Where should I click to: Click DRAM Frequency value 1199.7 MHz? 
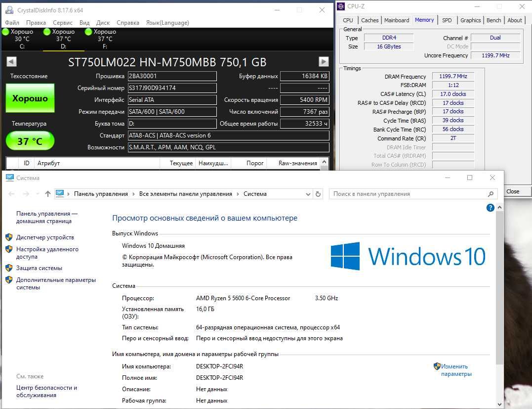pos(453,77)
